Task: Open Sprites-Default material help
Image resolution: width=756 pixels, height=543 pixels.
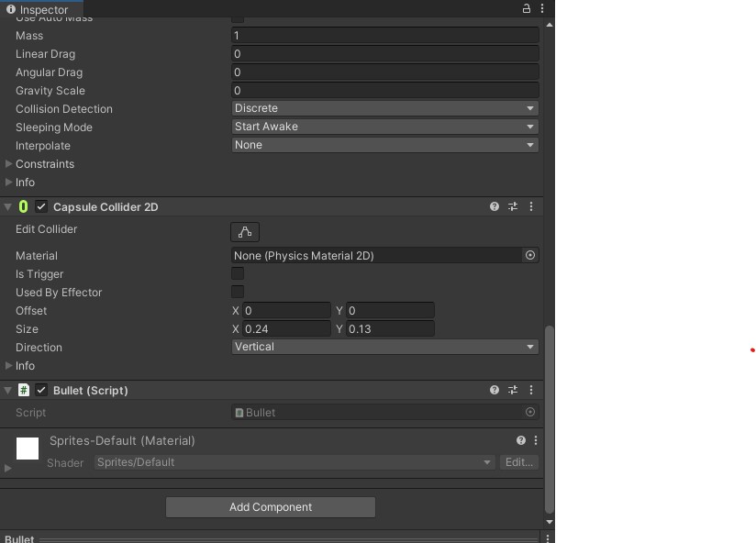Action: tap(521, 440)
